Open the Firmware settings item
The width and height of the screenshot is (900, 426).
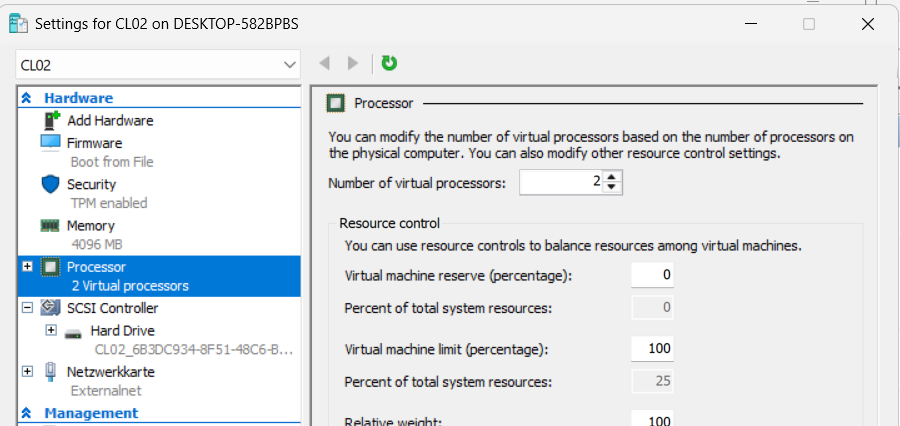(94, 143)
